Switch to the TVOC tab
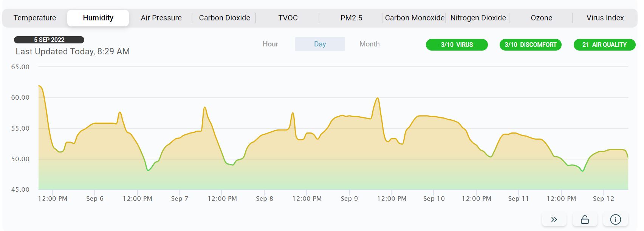 (288, 18)
